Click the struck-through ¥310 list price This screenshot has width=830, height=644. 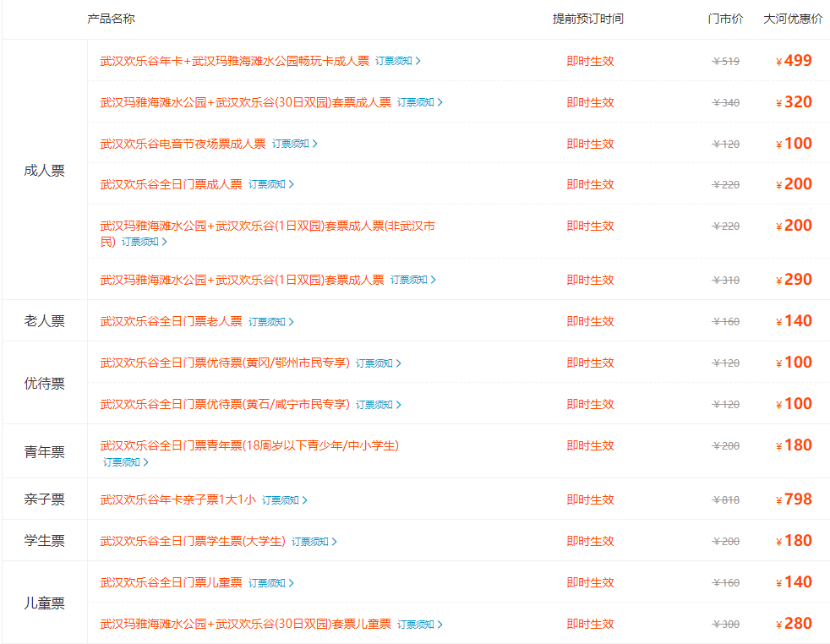click(726, 280)
